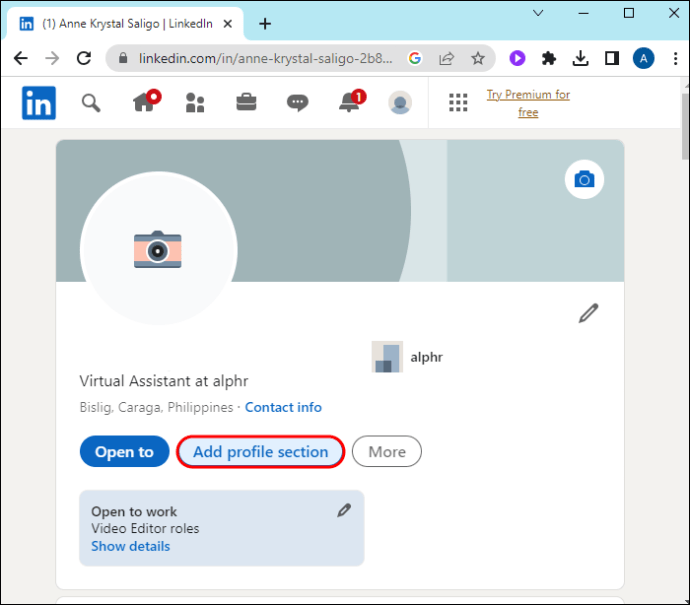Open Extensions puzzle icon
This screenshot has width=690, height=605.
pos(549,58)
